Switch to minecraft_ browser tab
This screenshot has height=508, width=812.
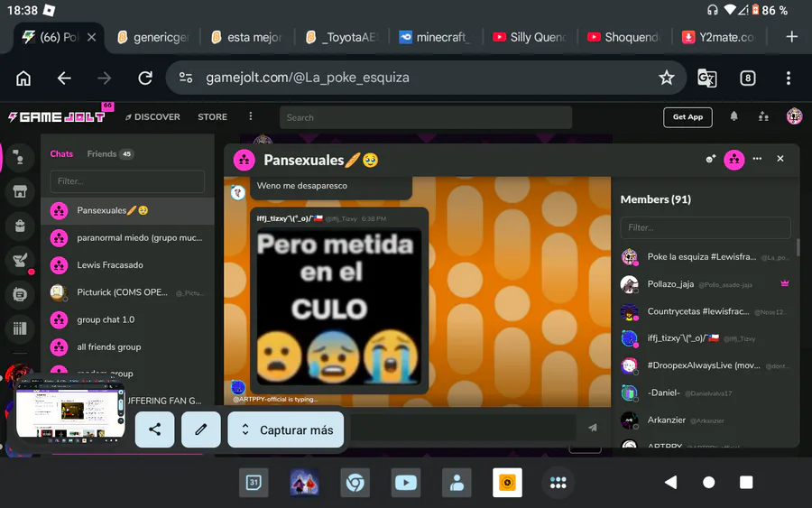coord(434,37)
